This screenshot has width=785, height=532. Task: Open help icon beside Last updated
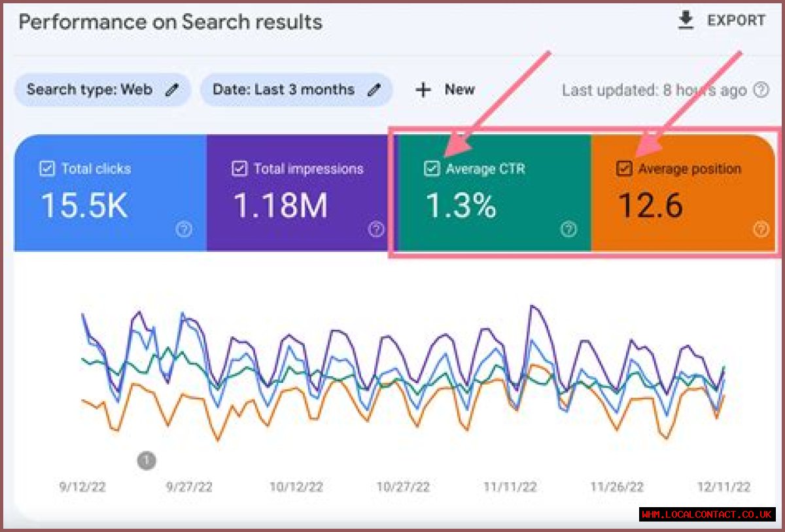(761, 90)
